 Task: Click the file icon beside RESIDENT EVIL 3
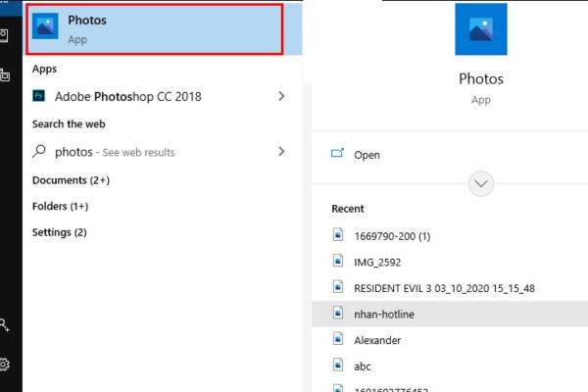point(338,286)
